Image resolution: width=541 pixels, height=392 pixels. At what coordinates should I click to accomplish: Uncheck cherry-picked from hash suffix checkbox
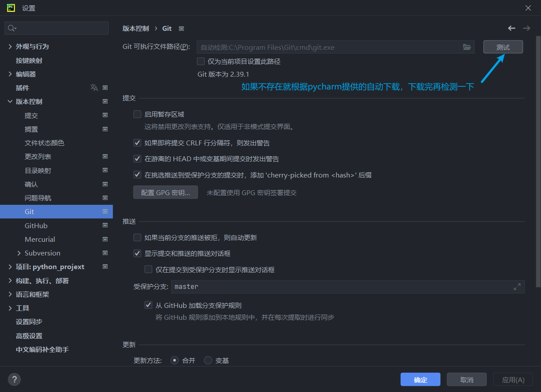(137, 175)
